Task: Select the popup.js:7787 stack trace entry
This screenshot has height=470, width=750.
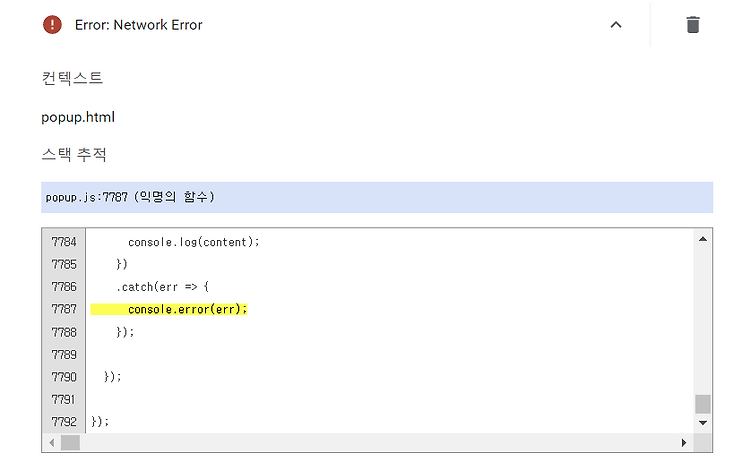Action: (x=377, y=197)
